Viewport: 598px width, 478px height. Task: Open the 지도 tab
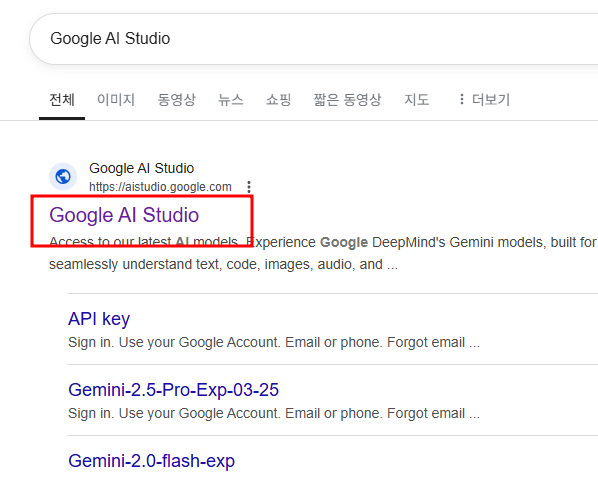(x=416, y=100)
